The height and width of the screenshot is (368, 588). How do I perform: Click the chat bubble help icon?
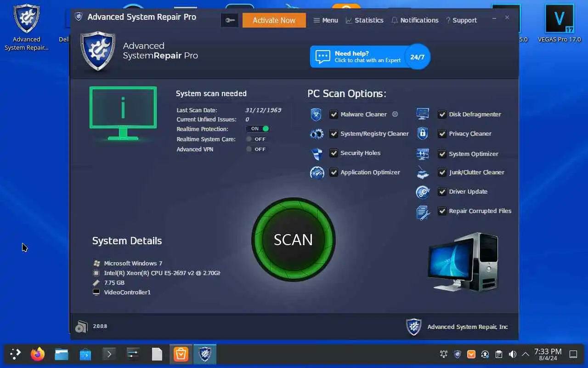click(x=322, y=57)
